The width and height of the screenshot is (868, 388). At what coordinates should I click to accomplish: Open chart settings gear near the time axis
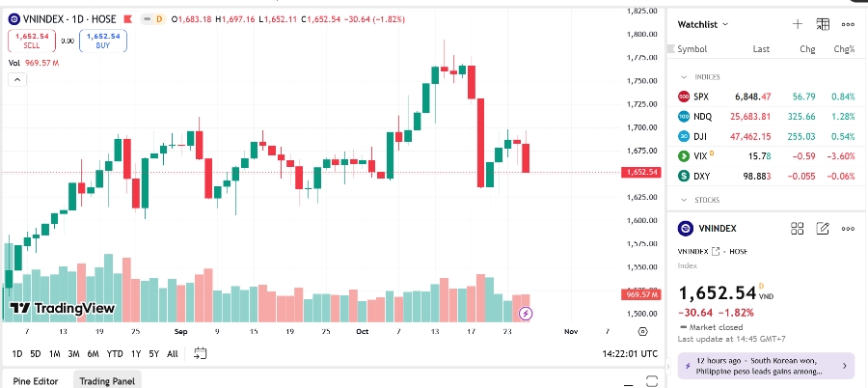pos(644,331)
